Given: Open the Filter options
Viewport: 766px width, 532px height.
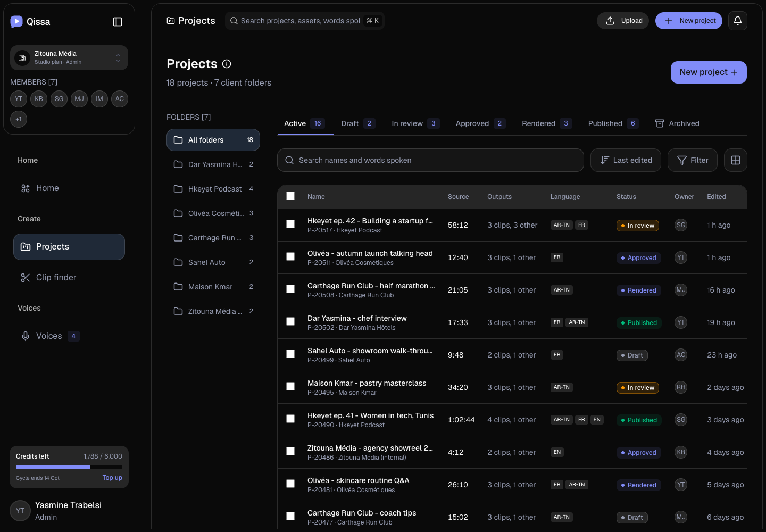Looking at the screenshot, I should pyautogui.click(x=693, y=160).
